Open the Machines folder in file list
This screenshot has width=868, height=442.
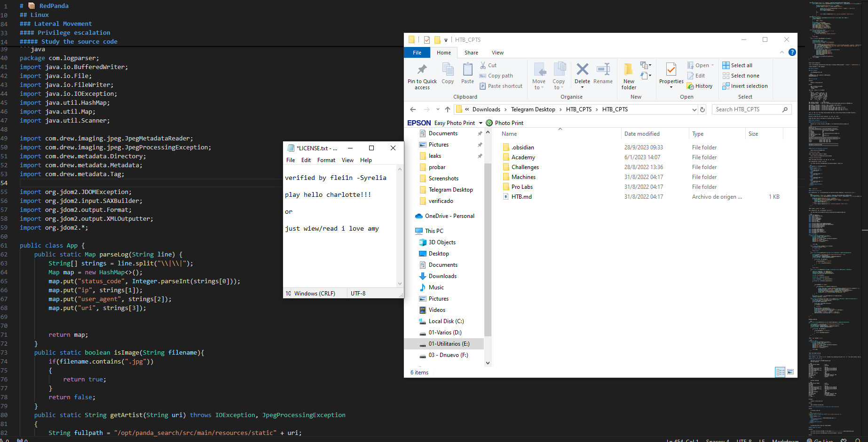click(x=523, y=177)
